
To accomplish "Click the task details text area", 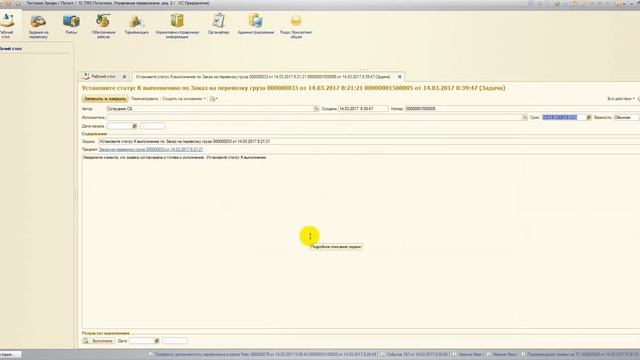I will pos(361,241).
